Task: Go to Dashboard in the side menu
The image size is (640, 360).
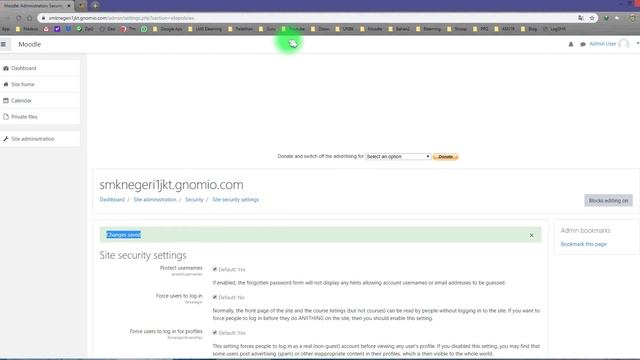Action: click(x=40, y=68)
